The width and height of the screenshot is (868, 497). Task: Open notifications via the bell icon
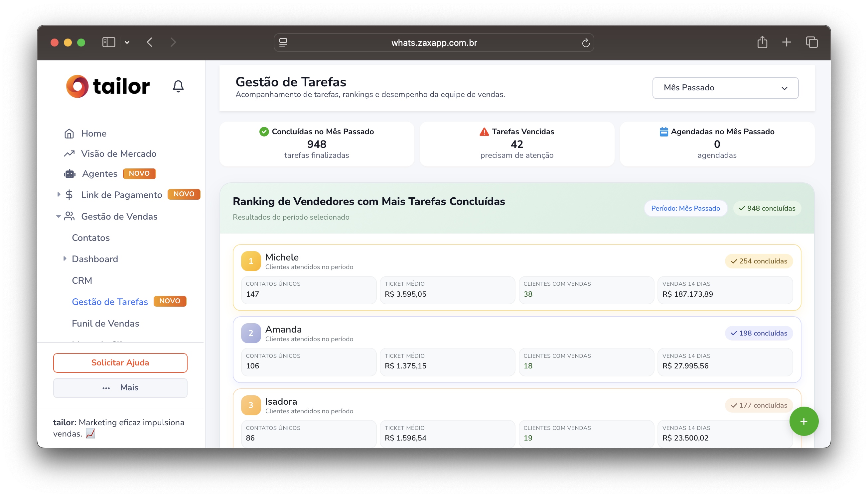(178, 86)
